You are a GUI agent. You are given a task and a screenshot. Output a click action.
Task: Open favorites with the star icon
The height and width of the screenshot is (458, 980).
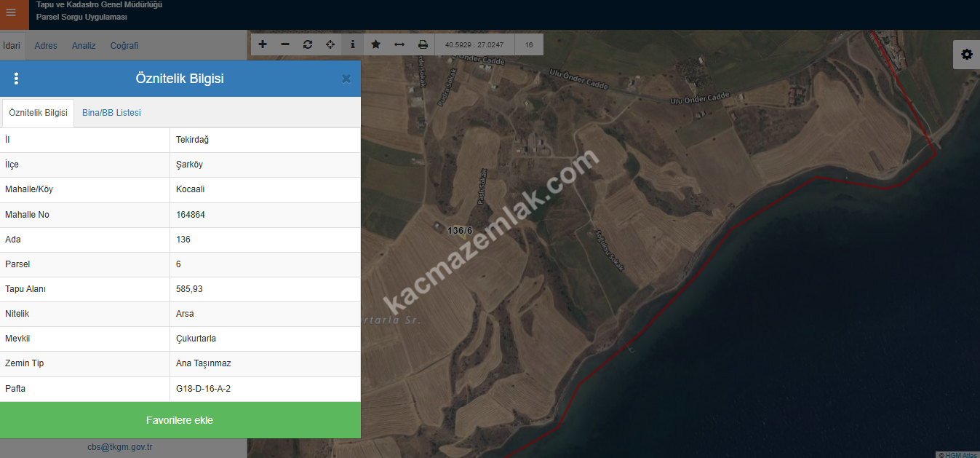[375, 44]
